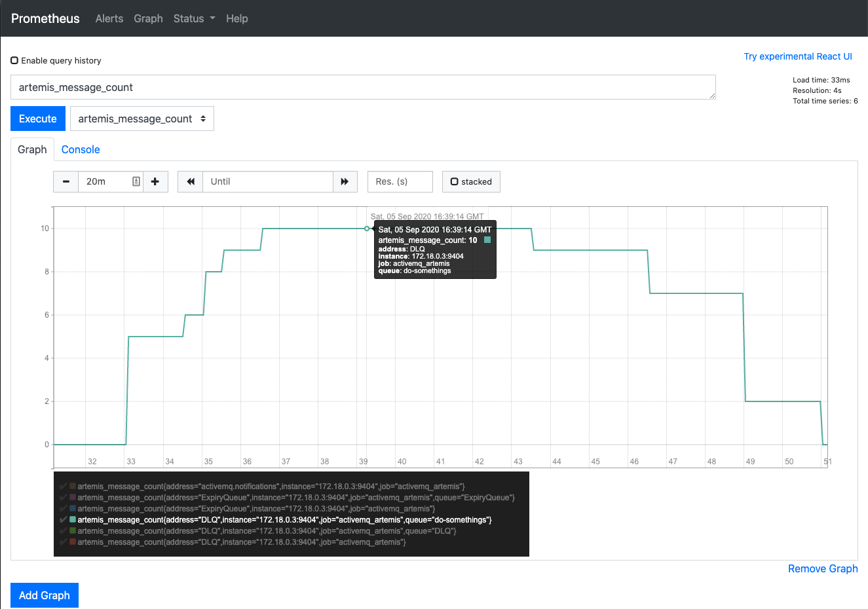Viewport: 868px width, 609px height.
Task: Rewind the graph end time
Action: click(x=191, y=181)
